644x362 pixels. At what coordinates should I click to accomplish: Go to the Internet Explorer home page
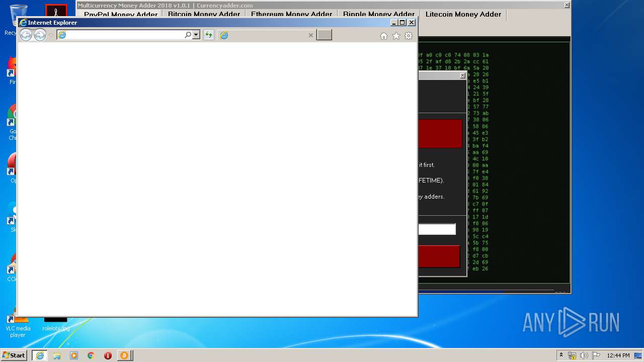pyautogui.click(x=384, y=36)
